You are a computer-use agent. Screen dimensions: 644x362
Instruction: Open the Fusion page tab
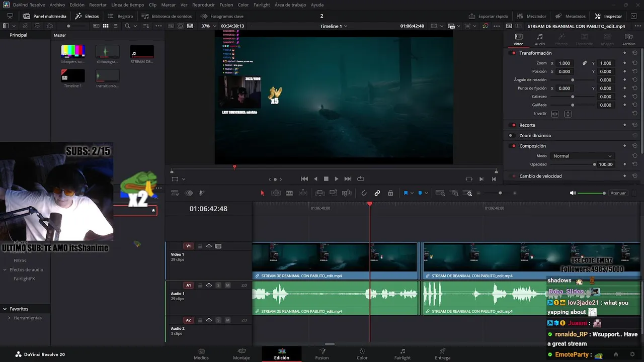[x=322, y=354]
